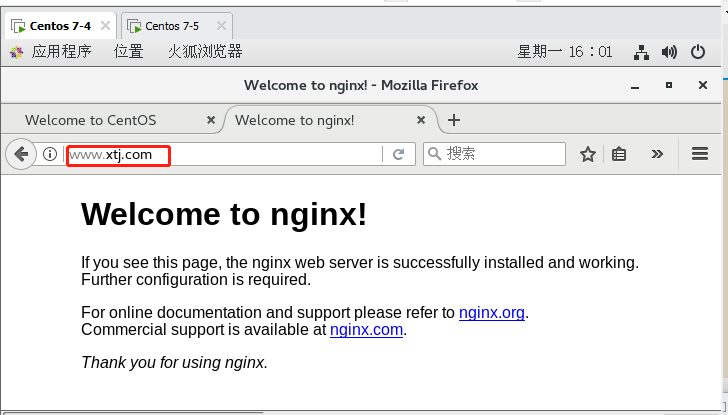Open the clock showing 星期一 16:01
This screenshot has height=415, width=728.
click(565, 52)
